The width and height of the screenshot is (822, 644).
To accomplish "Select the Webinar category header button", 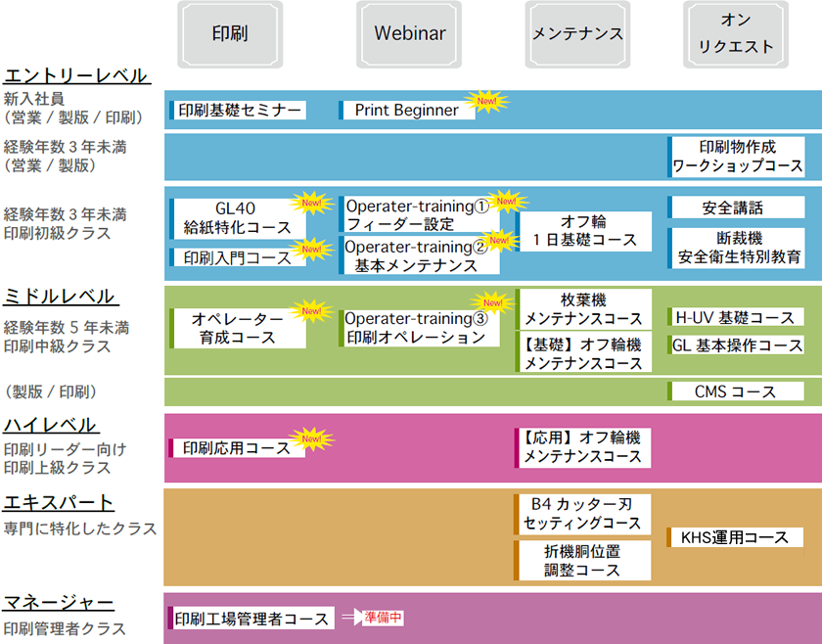I will (x=409, y=34).
